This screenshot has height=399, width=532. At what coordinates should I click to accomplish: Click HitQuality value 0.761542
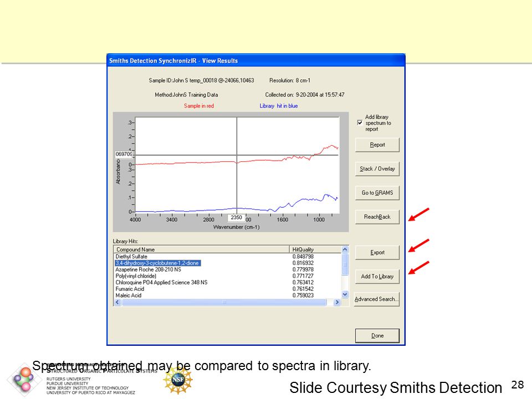click(x=303, y=289)
